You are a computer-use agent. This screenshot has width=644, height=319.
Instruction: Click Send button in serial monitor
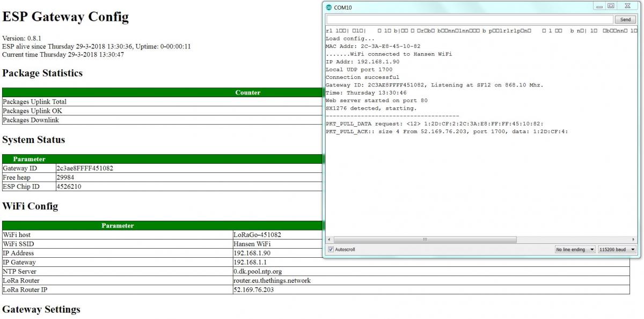(625, 19)
